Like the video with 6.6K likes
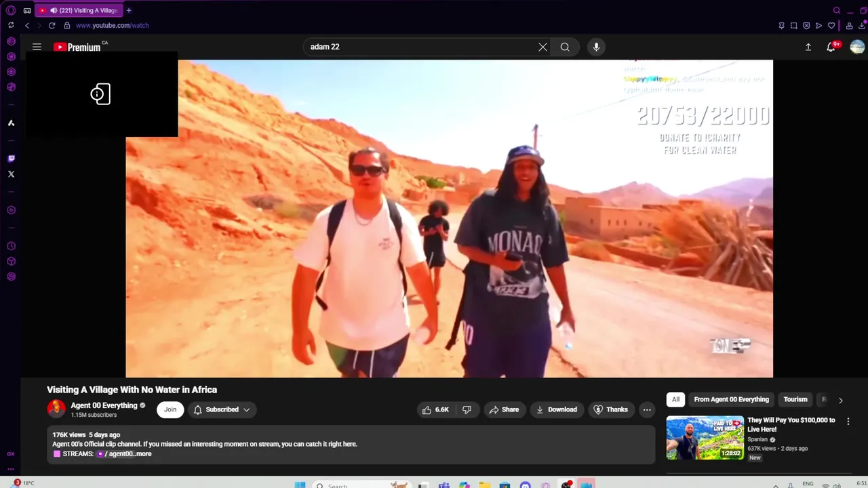 pyautogui.click(x=435, y=409)
